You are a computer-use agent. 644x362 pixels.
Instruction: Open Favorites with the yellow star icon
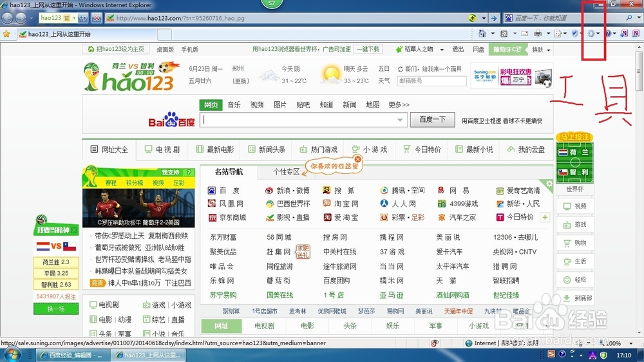pyautogui.click(x=6, y=34)
